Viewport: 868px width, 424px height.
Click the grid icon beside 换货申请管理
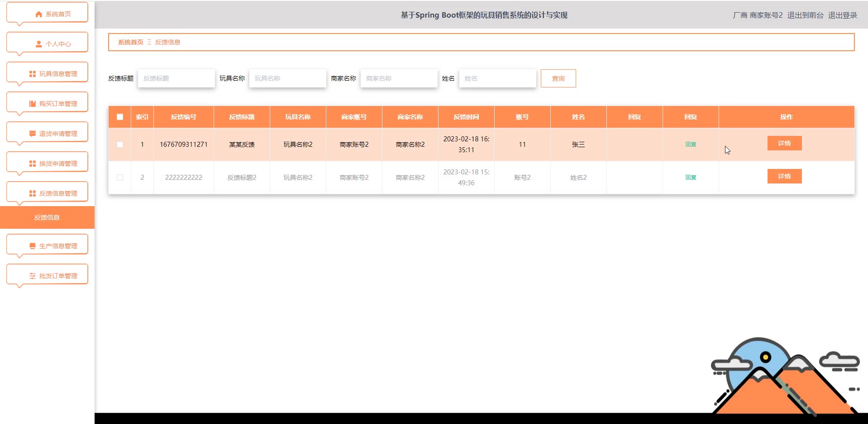(x=33, y=164)
